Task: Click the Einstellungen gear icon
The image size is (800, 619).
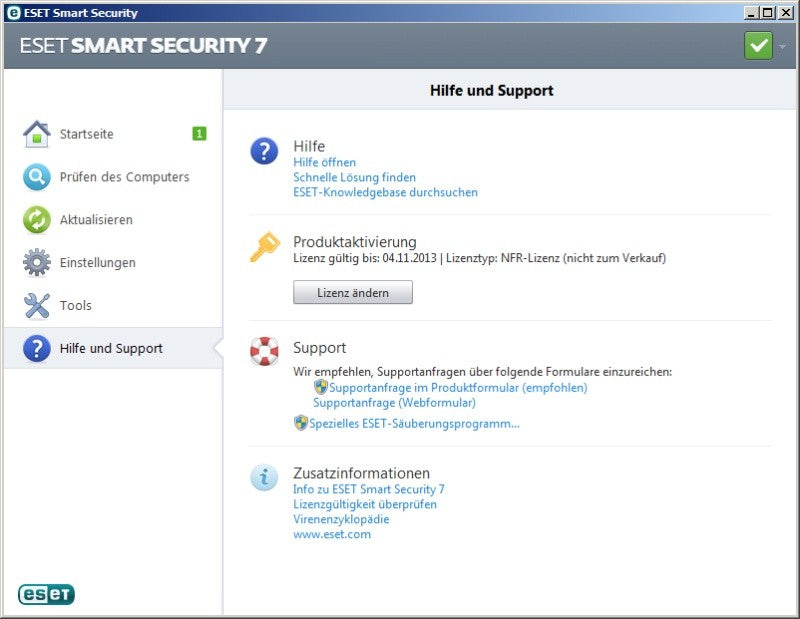Action: point(37,262)
